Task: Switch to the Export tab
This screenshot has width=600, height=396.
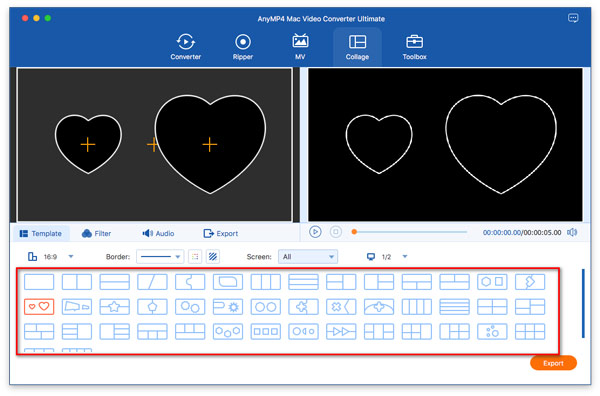Action: [221, 233]
